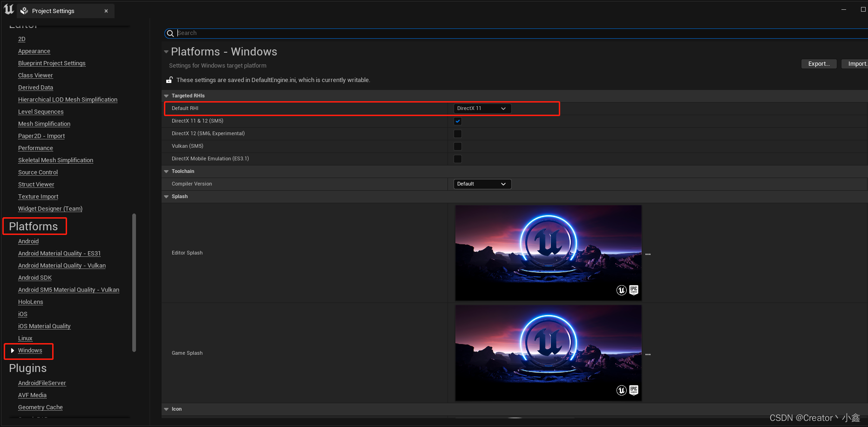
Task: Expand the Windows platform entry
Action: click(x=13, y=350)
